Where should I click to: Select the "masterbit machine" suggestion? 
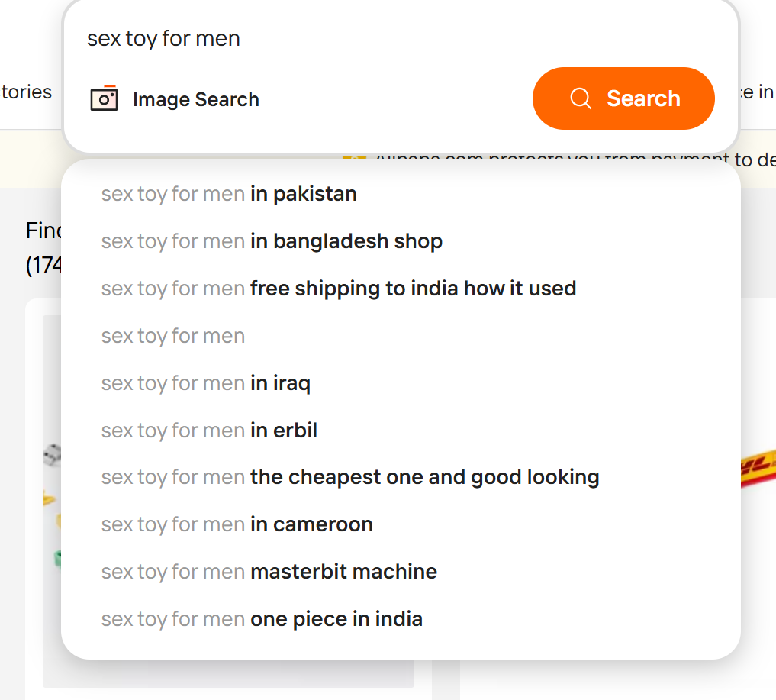coord(269,572)
